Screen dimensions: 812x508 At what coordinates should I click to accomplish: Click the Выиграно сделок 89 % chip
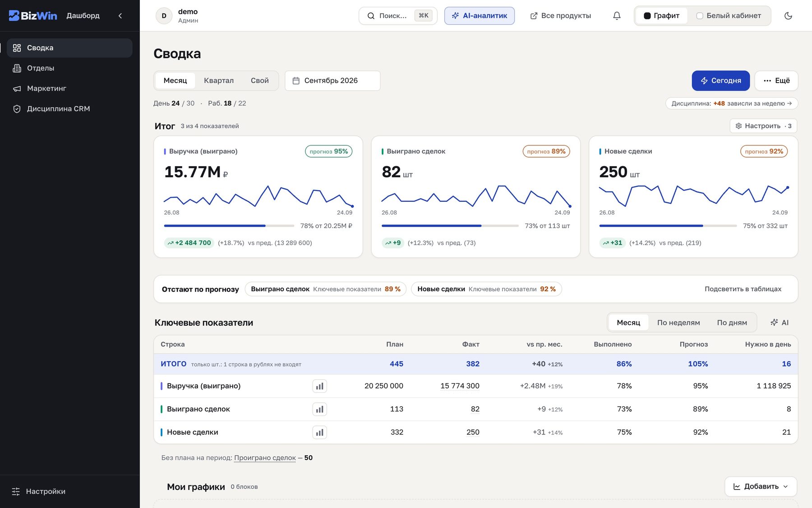[325, 289]
